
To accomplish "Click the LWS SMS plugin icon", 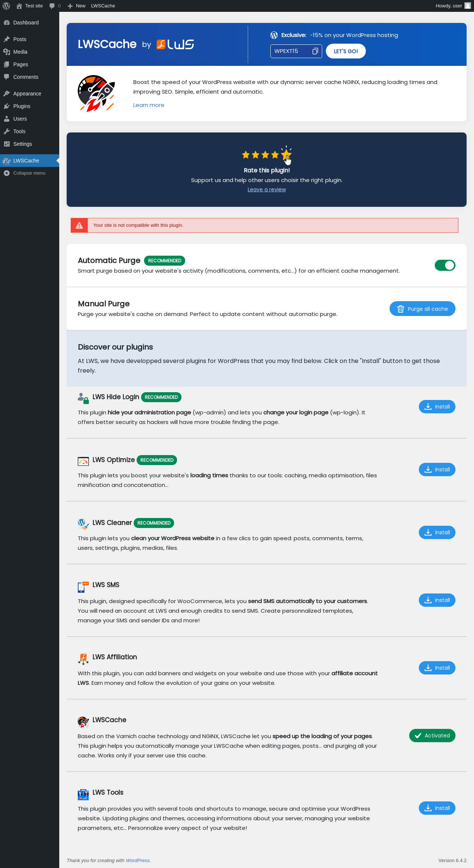I will point(83,586).
